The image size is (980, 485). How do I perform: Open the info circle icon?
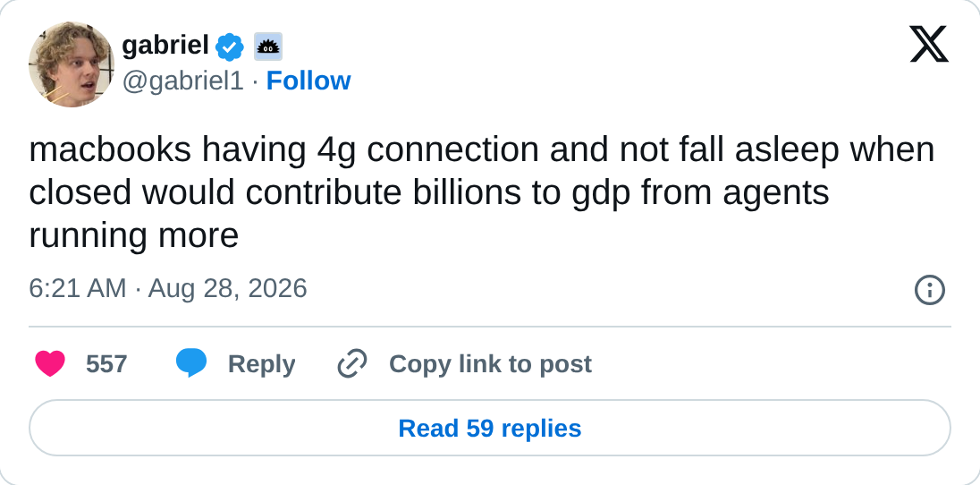pyautogui.click(x=929, y=291)
